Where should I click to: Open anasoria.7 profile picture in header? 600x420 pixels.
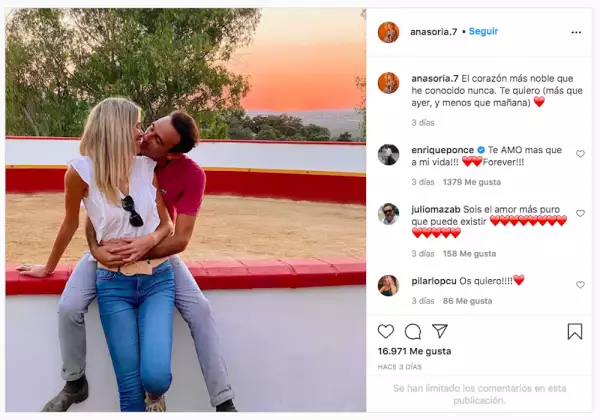(x=388, y=32)
